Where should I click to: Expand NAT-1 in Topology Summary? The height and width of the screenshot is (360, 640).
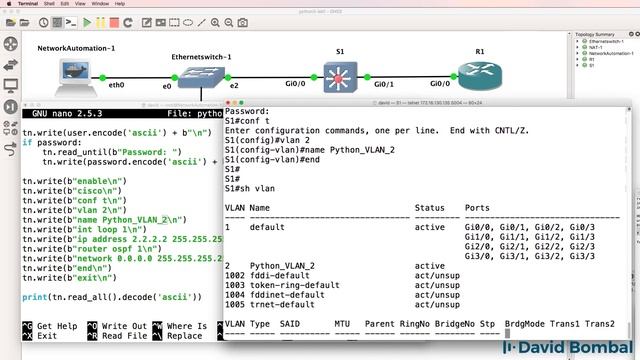(x=577, y=47)
